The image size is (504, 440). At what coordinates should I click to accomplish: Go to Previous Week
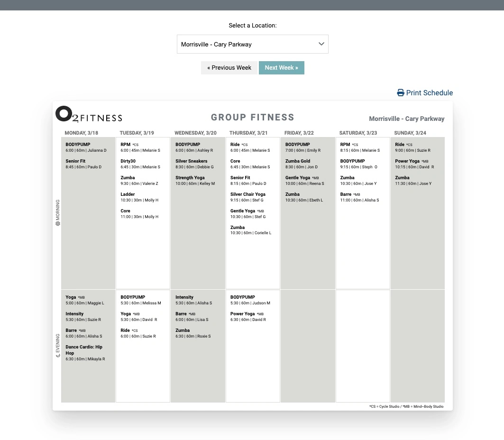[229, 68]
